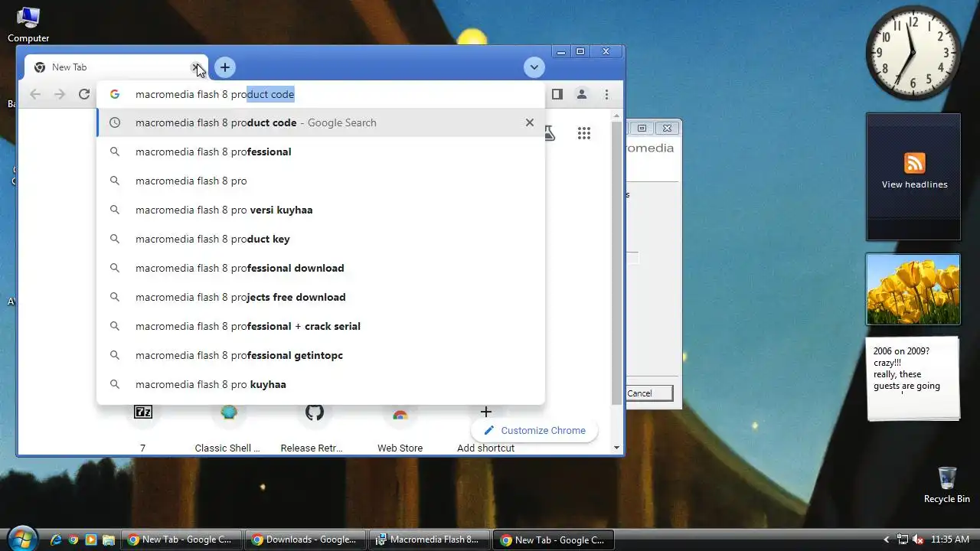Launch Chrome from the Quick Launch bar
The height and width of the screenshot is (551, 980).
(x=73, y=540)
